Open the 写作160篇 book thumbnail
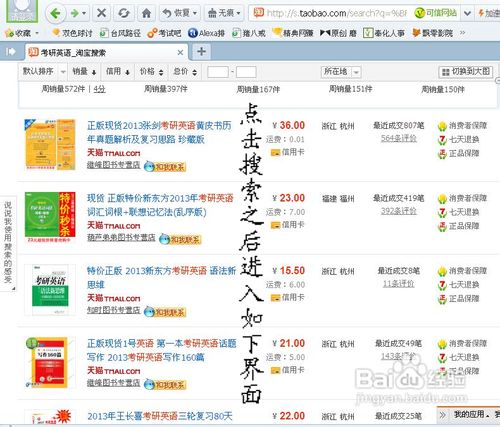500x427 pixels. (x=50, y=362)
